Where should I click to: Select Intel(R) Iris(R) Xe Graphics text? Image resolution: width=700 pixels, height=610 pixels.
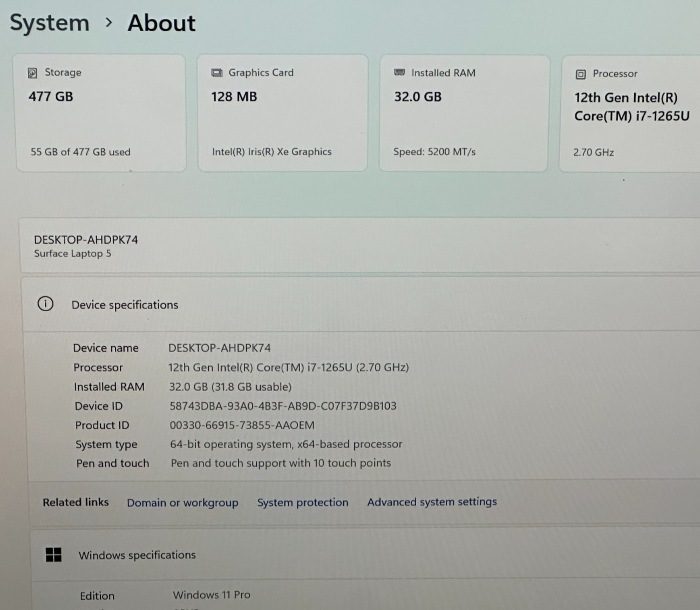click(x=272, y=152)
